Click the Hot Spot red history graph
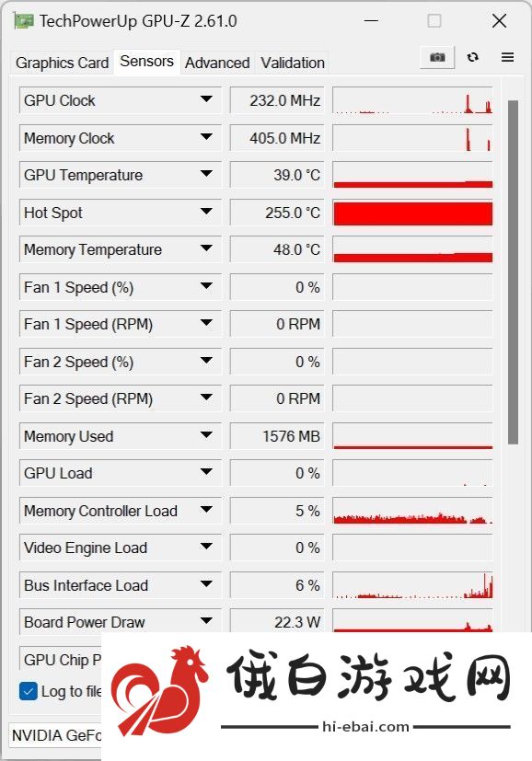This screenshot has height=761, width=532. pos(412,213)
